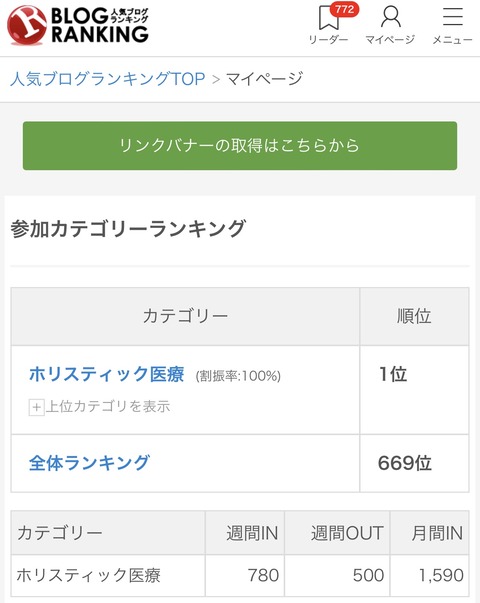Click the メニュー label text
480x603 pixels.
coord(452,40)
